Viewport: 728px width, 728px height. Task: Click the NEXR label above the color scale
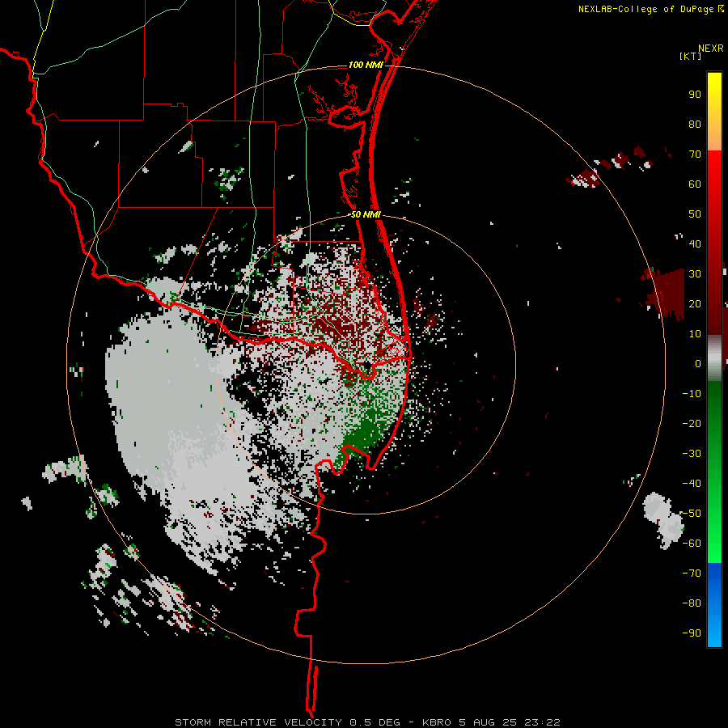pyautogui.click(x=711, y=48)
